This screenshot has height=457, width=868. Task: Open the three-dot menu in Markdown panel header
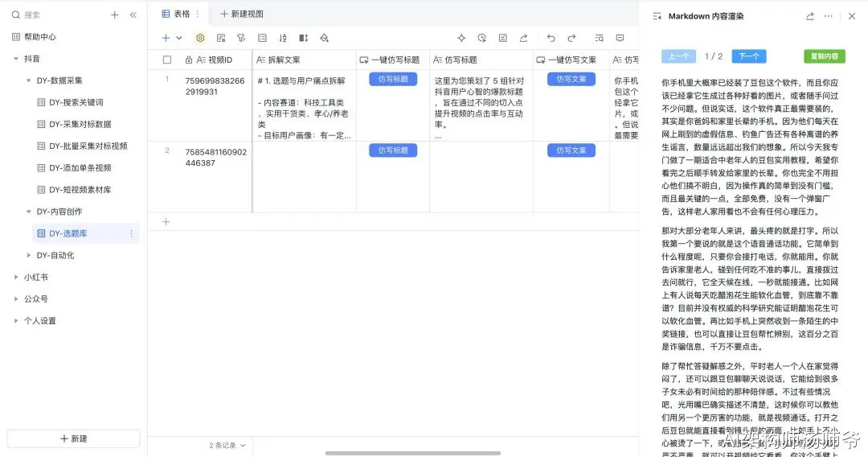click(828, 16)
